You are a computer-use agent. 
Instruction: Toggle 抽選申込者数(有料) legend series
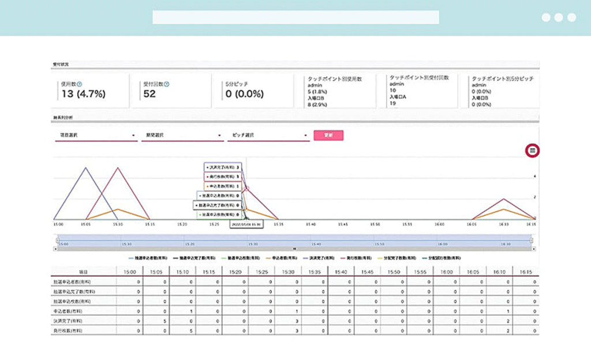click(148, 258)
